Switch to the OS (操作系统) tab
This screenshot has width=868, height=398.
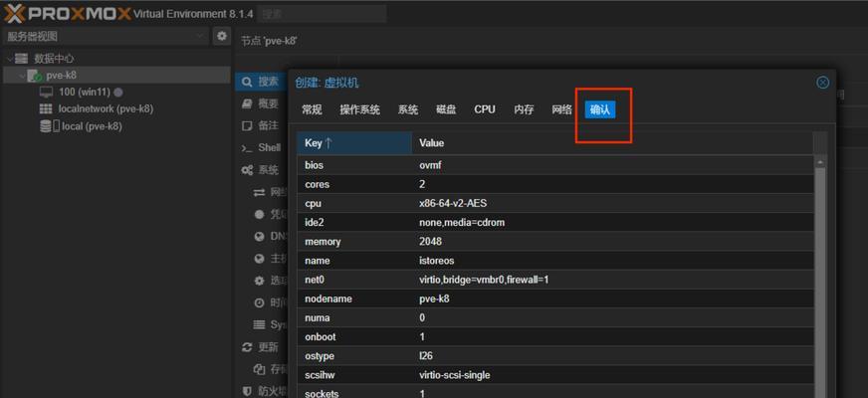click(359, 109)
